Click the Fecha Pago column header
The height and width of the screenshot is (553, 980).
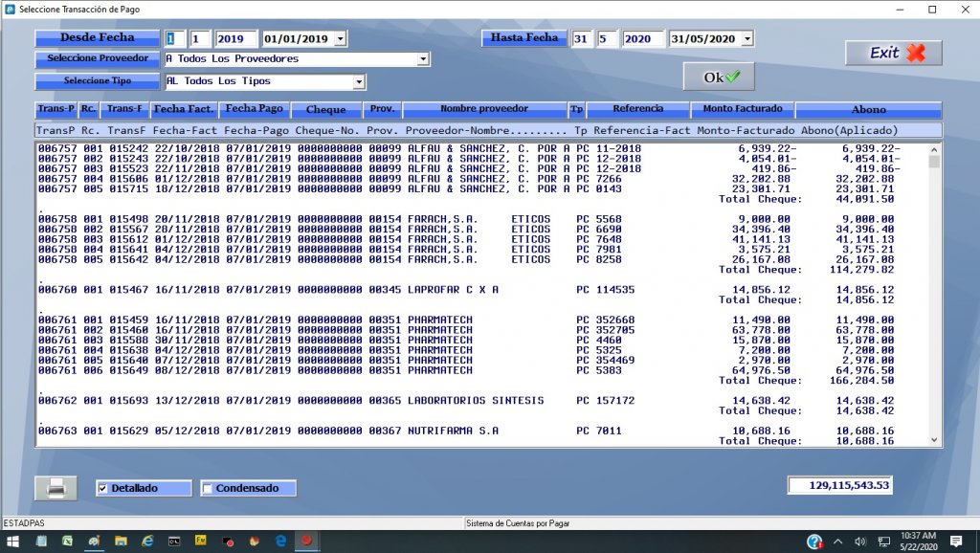click(255, 110)
